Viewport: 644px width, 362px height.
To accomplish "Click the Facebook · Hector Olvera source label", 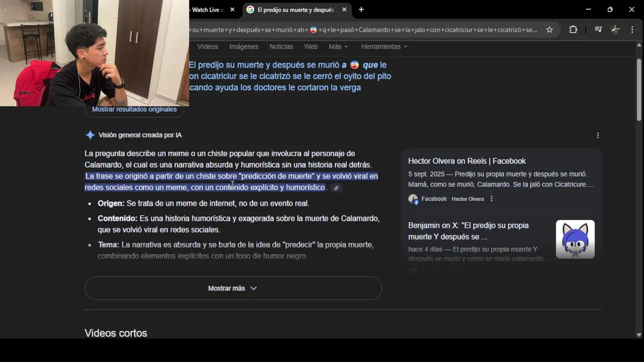I will (x=452, y=199).
